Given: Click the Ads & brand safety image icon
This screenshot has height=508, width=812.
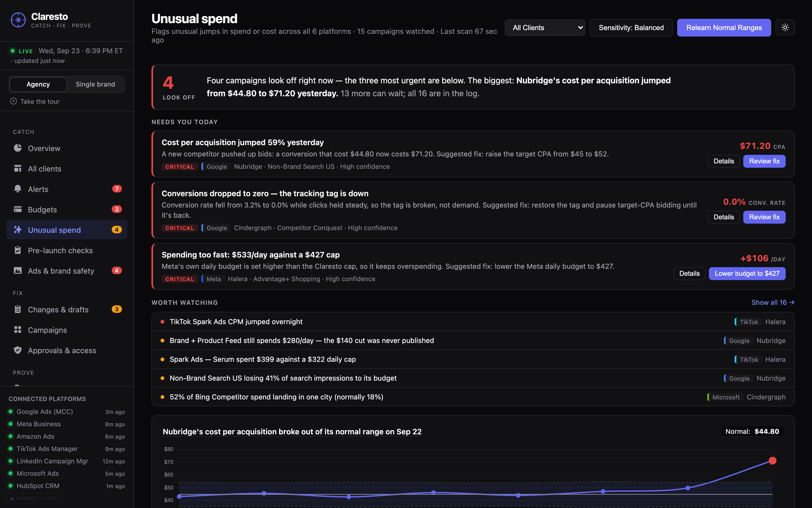Looking at the screenshot, I should 18,271.
